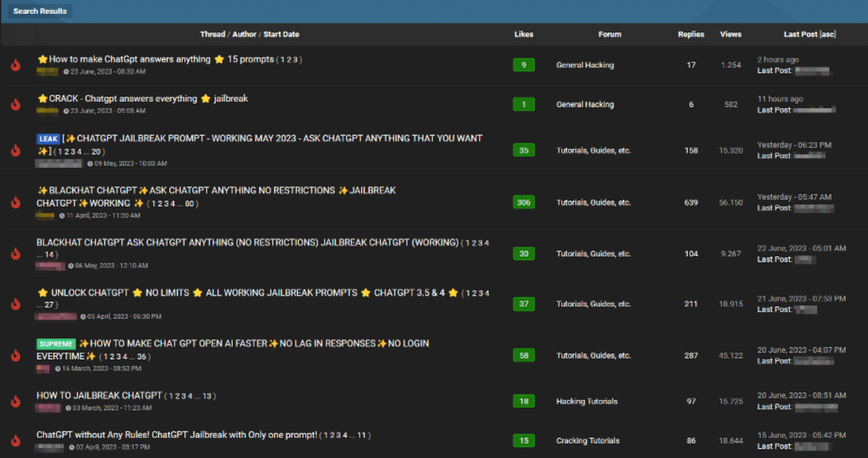Open the 'JAILBREAK CHATGPT (WORKING)' thread
The height and width of the screenshot is (458, 868).
247,243
